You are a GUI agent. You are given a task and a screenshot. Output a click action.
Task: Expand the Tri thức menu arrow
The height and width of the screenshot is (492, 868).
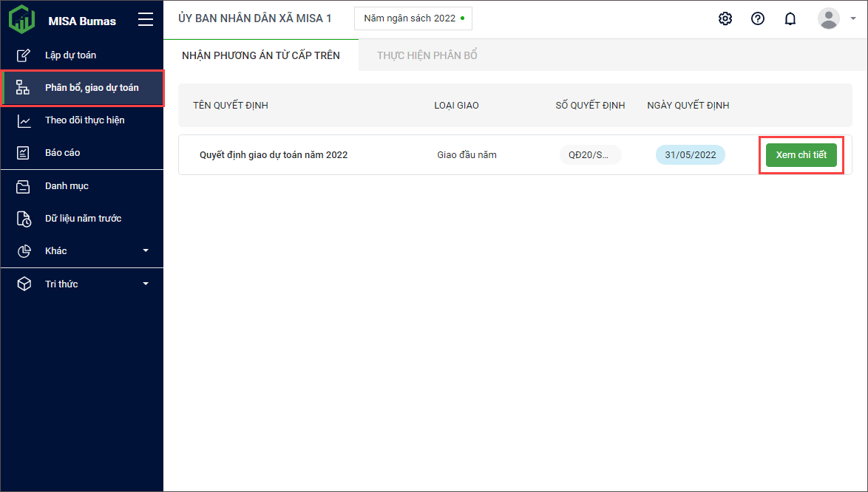pos(146,284)
